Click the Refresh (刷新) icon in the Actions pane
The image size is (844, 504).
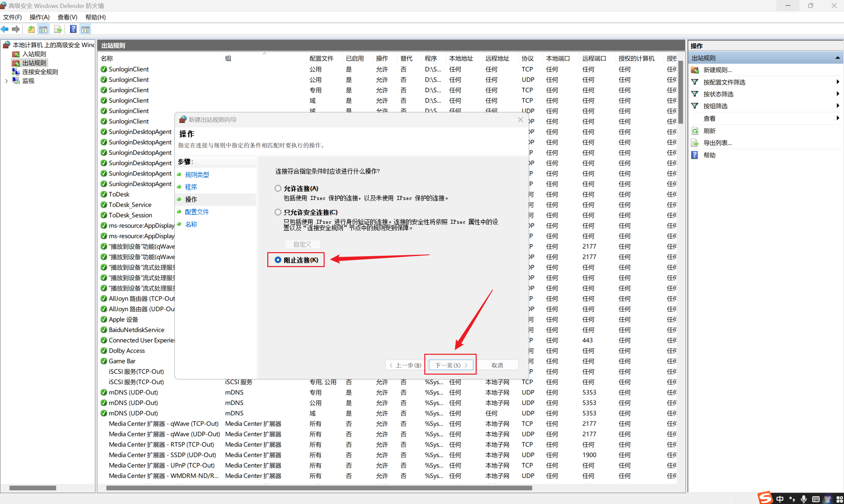click(695, 131)
